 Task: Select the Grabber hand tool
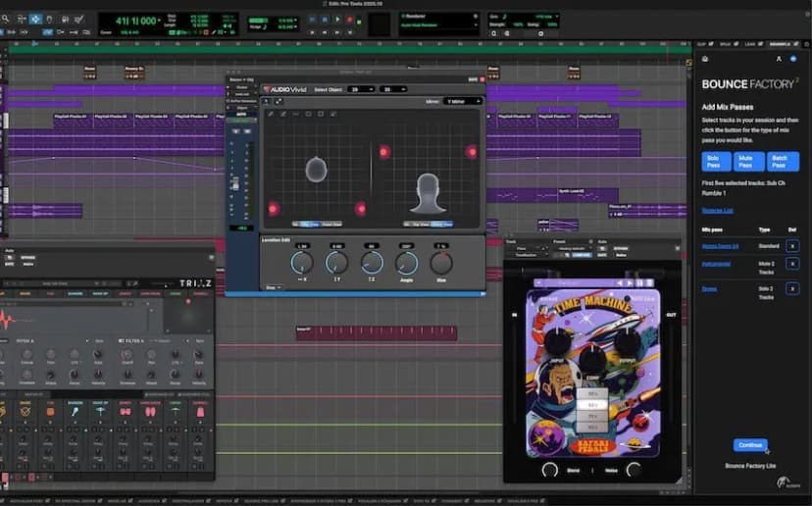pos(50,20)
